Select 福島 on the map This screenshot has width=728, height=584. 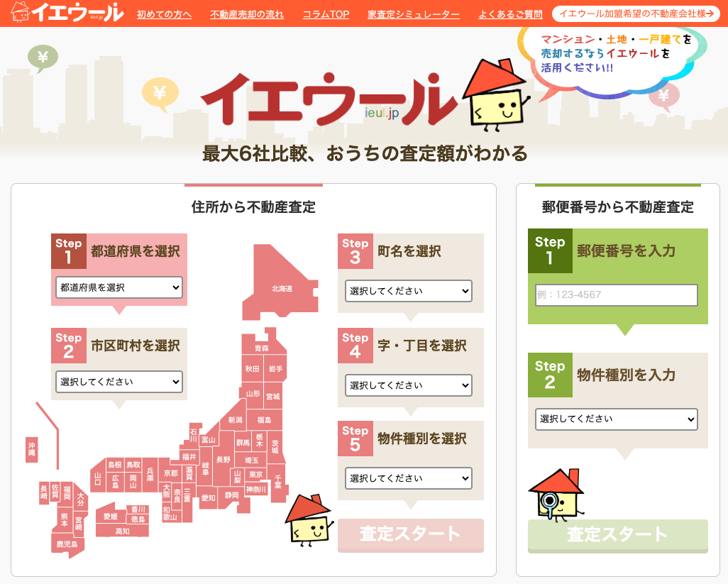click(264, 420)
